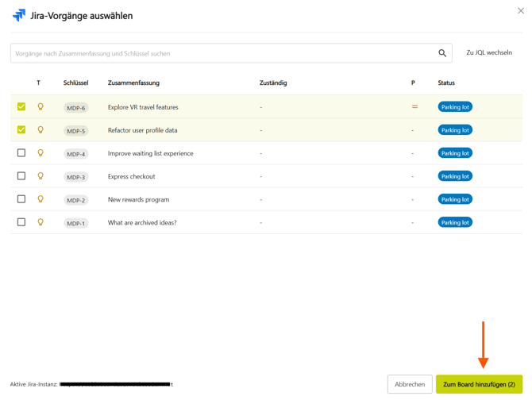Click the idea lightbulb icon for MDP-6
Screen dimensions: 532x400
40,106
